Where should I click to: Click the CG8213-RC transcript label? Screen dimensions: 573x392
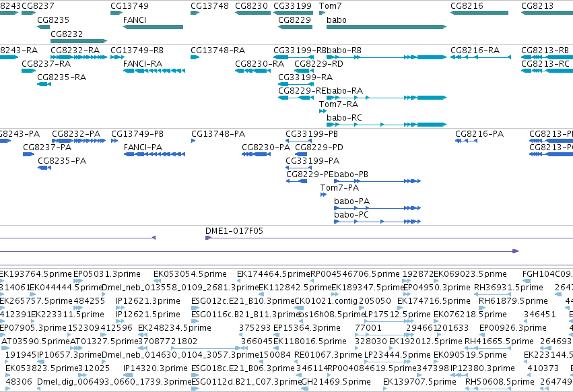[545, 63]
